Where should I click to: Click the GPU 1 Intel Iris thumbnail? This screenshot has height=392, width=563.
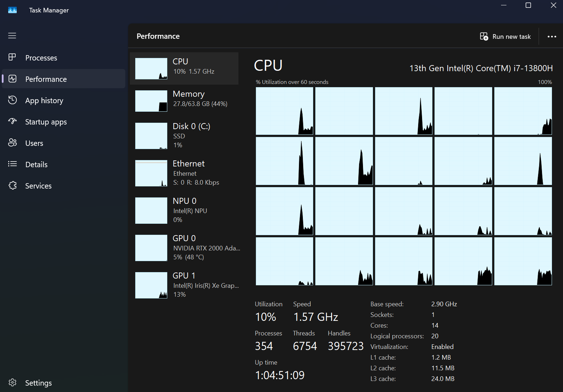pyautogui.click(x=151, y=285)
